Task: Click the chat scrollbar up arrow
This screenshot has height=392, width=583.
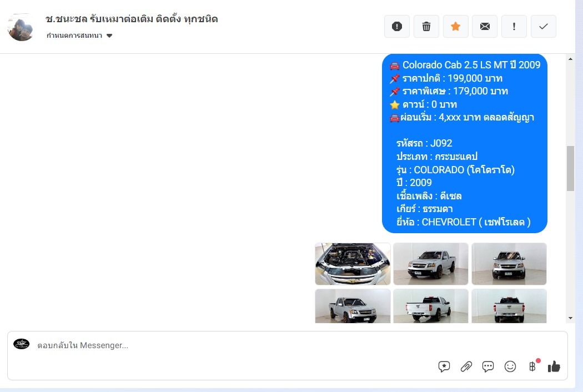Action: 570,59
